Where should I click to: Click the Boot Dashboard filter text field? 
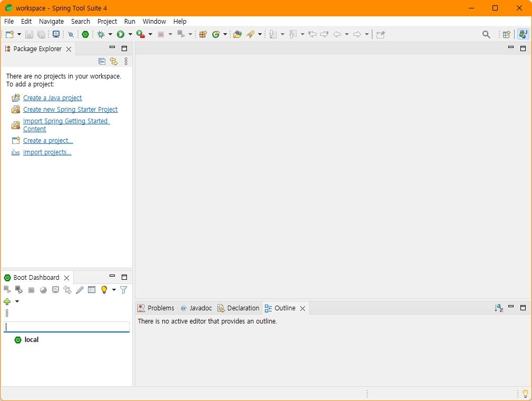tap(66, 327)
